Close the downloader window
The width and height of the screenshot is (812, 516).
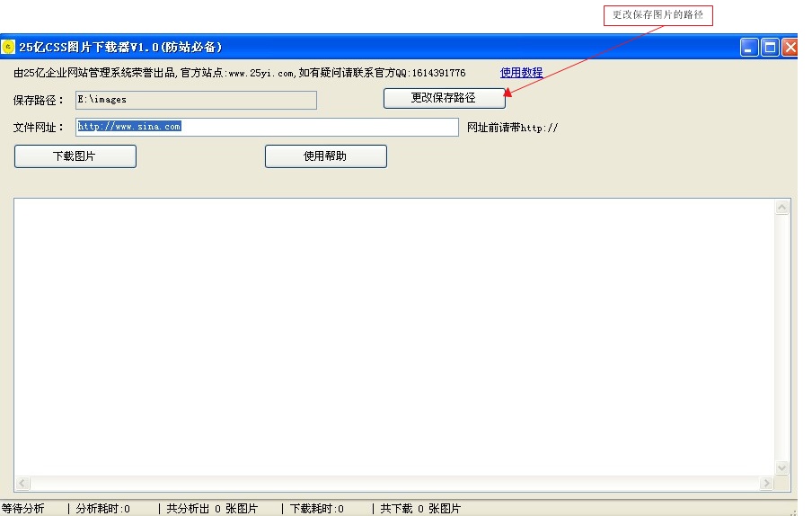coord(790,47)
